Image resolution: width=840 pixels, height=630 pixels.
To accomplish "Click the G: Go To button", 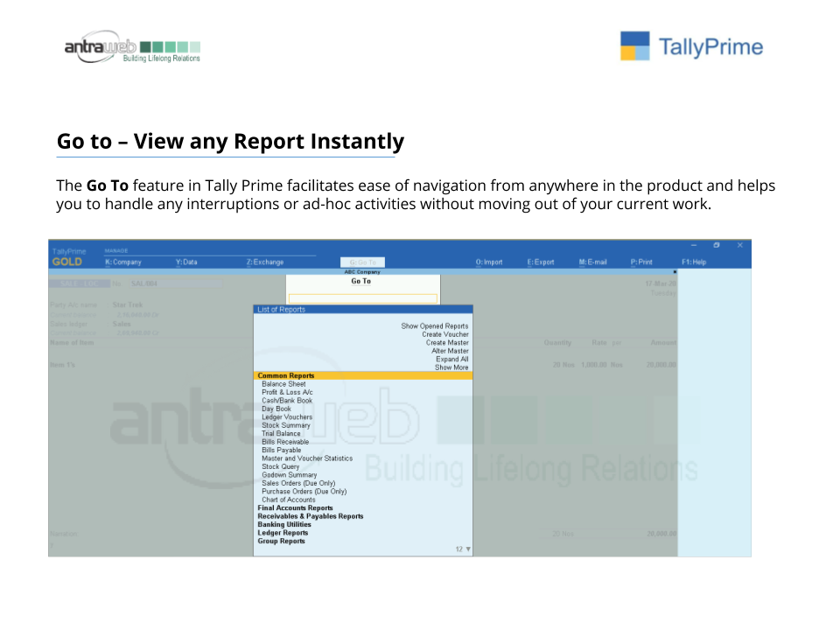I will 362,262.
